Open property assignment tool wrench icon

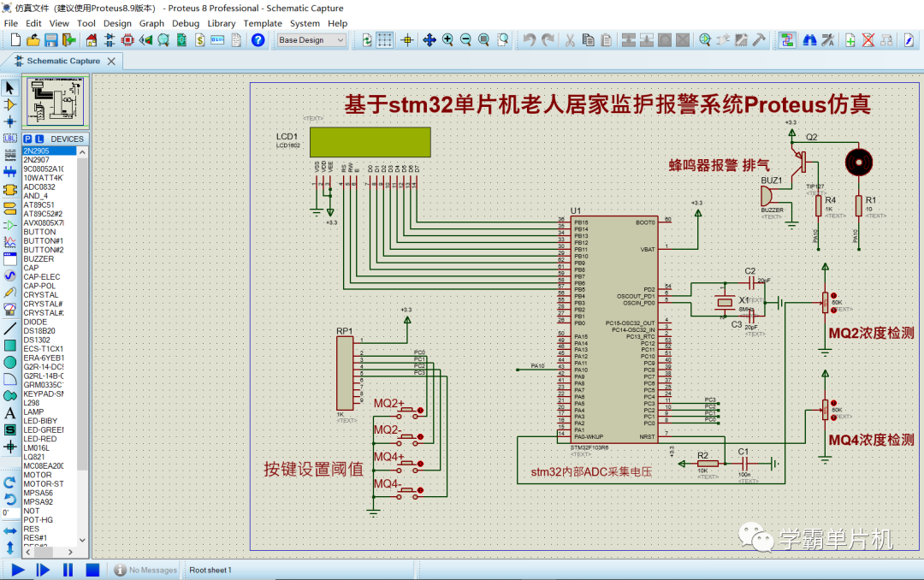point(828,40)
